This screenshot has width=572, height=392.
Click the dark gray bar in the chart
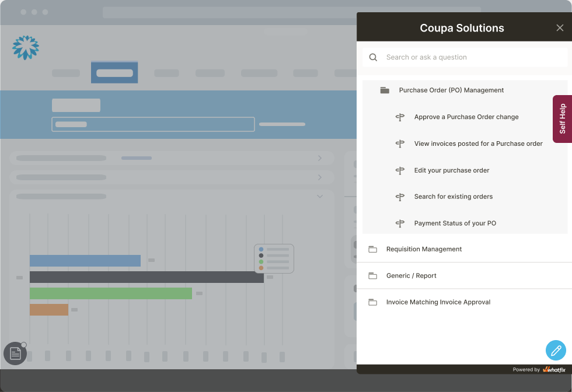click(x=147, y=277)
